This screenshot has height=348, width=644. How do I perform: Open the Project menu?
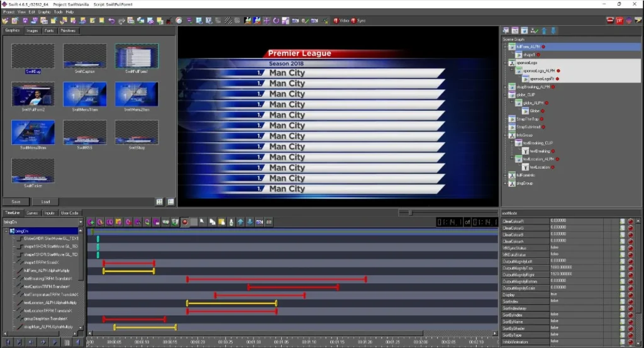click(9, 12)
